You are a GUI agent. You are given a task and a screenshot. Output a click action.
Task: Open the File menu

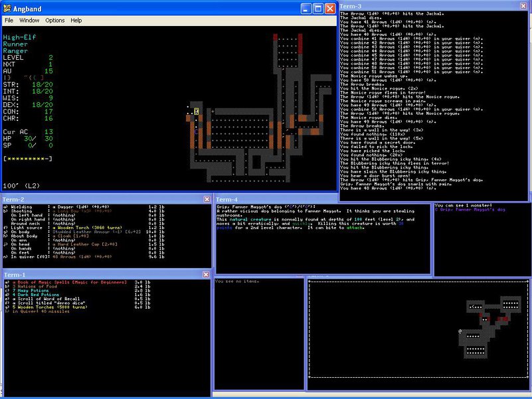tap(9, 21)
